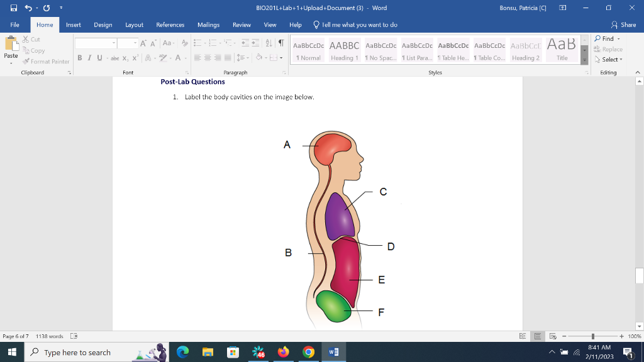This screenshot has height=362, width=644.
Task: Open the Borders dropdown arrow
Action: 281,58
